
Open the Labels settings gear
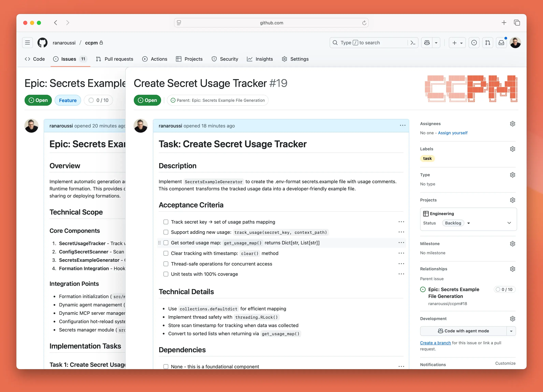[512, 149]
